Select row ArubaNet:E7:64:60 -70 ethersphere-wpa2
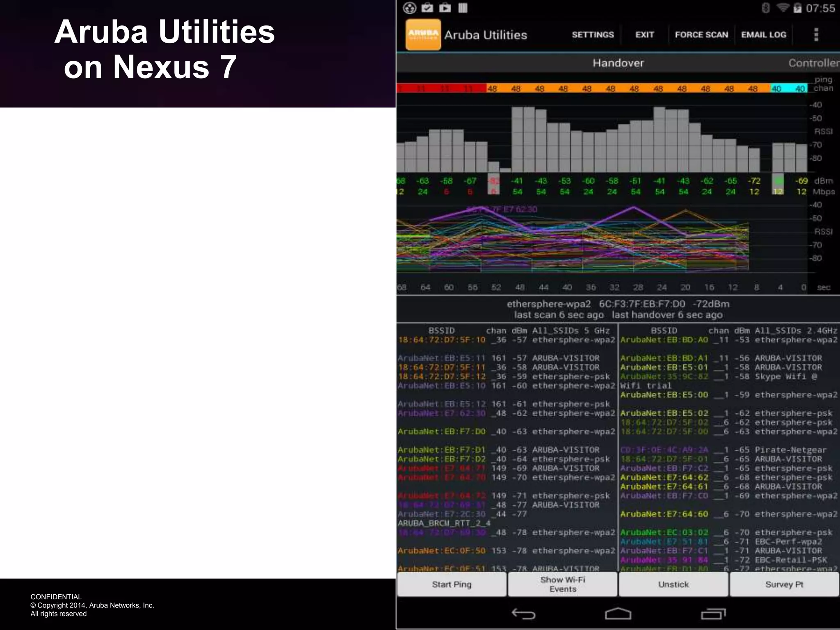The height and width of the screenshot is (630, 840). [729, 514]
